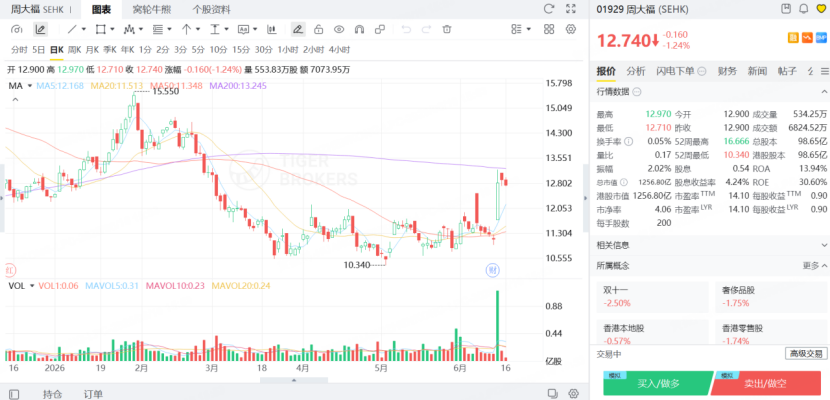This screenshot has height=400, width=830.
Task: Select the trend line drawing tool
Action: click(73, 29)
